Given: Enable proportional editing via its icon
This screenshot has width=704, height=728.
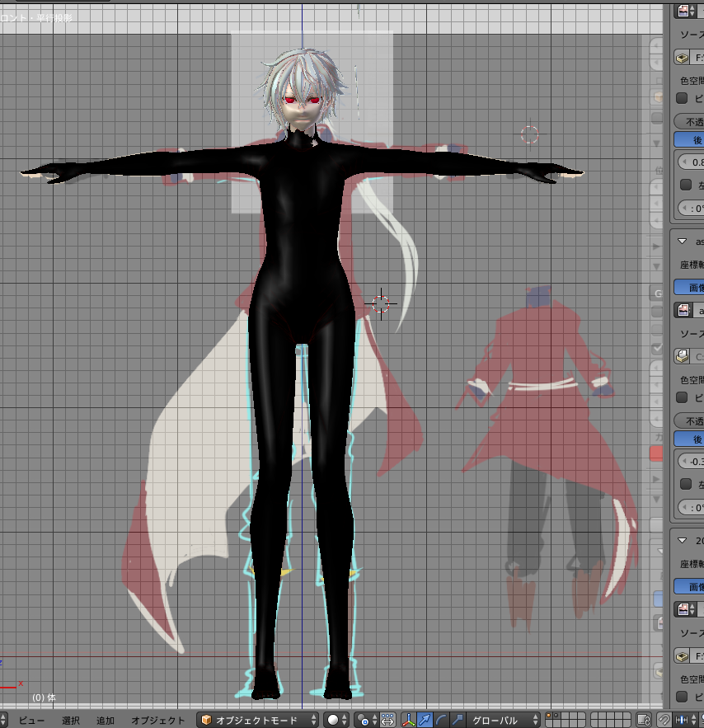Looking at the screenshot, I should pyautogui.click(x=386, y=717).
